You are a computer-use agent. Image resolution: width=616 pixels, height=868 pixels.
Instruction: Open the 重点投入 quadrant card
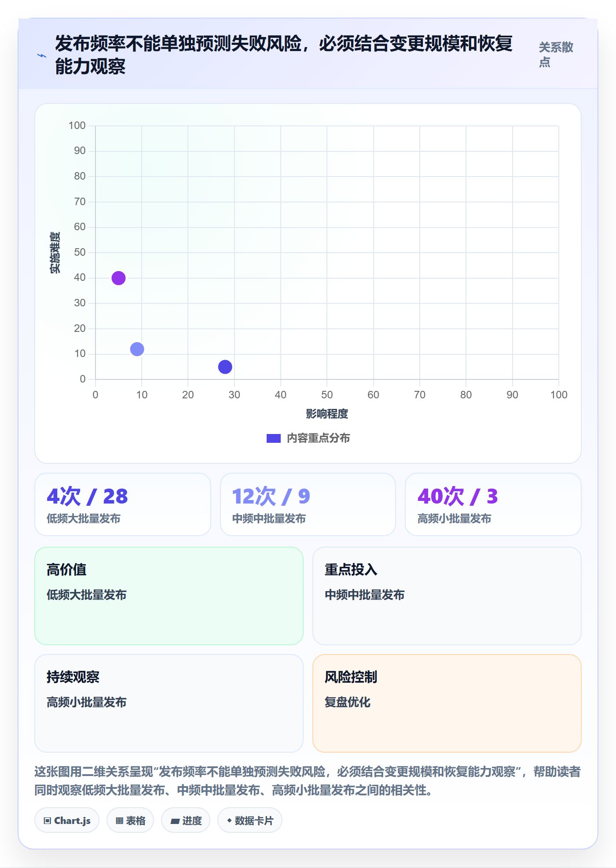coord(447,596)
